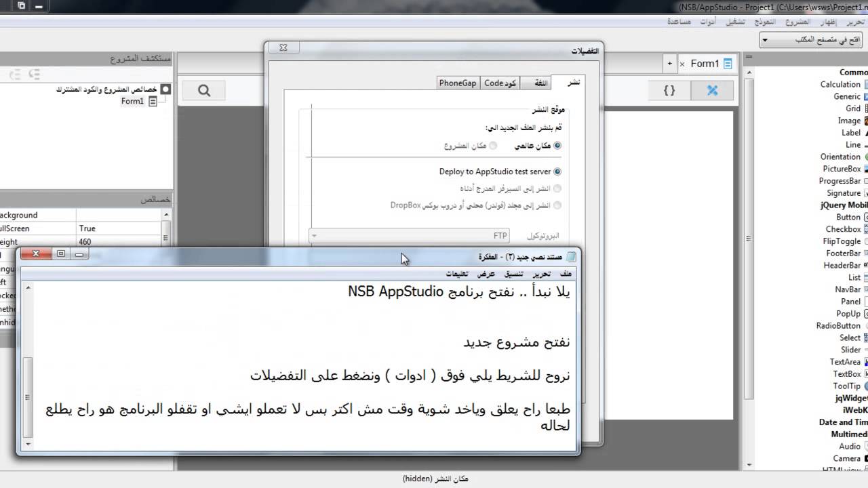Select Line control in toolbox
The width and height of the screenshot is (868, 488).
coord(853,144)
